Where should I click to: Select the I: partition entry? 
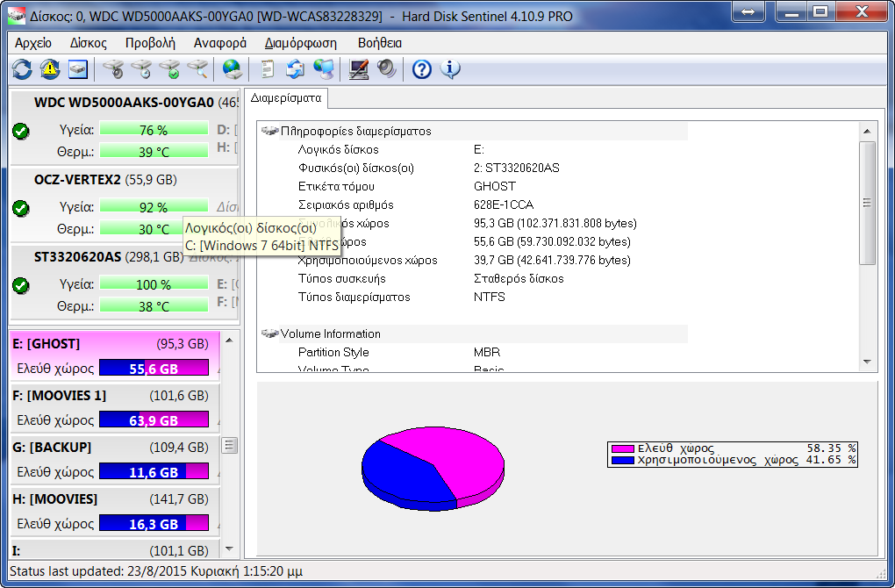point(115,549)
